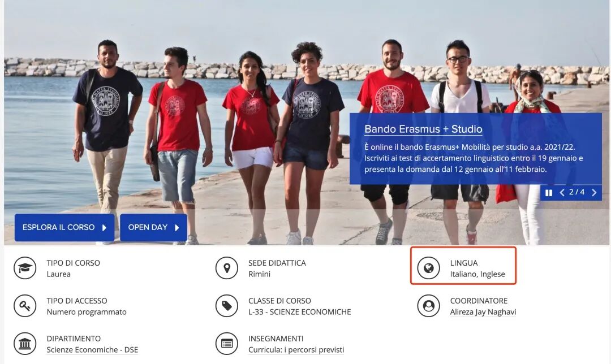Image resolution: width=611 pixels, height=364 pixels.
Task: Click the SEDE DIDATTICA label
Action: (x=277, y=263)
